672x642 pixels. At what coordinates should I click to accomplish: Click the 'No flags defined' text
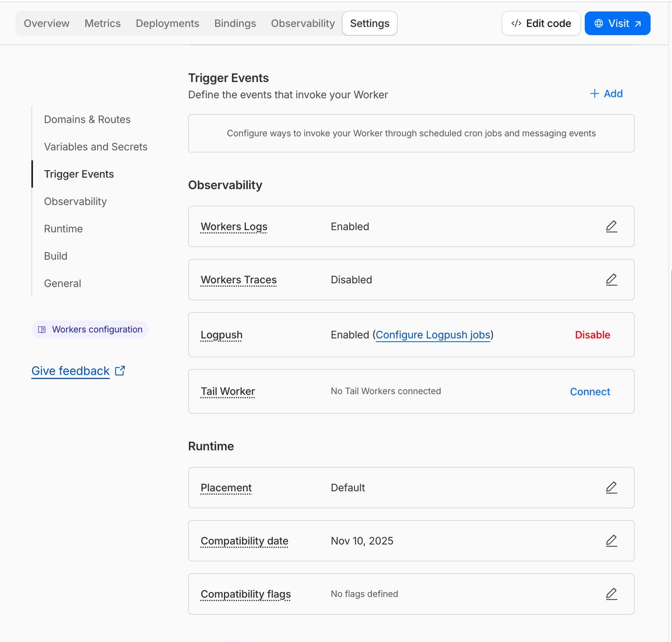(365, 594)
